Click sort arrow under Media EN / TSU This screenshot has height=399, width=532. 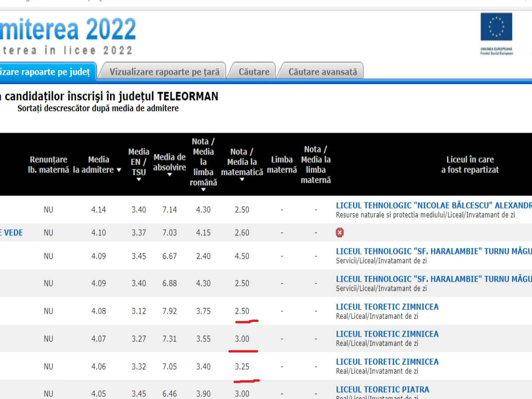[139, 180]
